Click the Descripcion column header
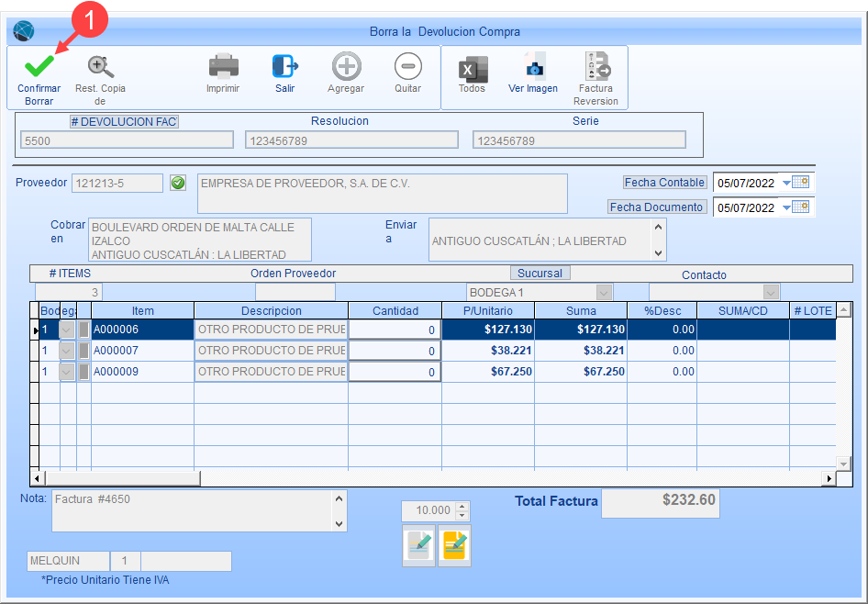 272,310
